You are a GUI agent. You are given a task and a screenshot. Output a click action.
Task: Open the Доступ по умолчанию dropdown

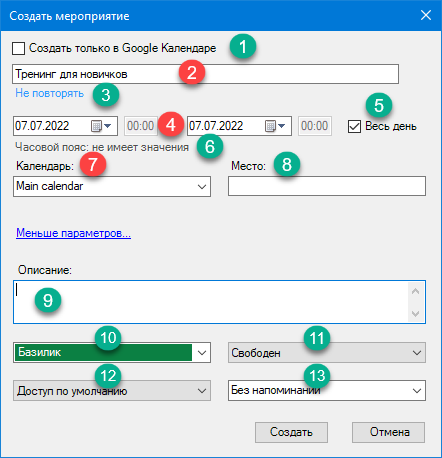point(112,390)
